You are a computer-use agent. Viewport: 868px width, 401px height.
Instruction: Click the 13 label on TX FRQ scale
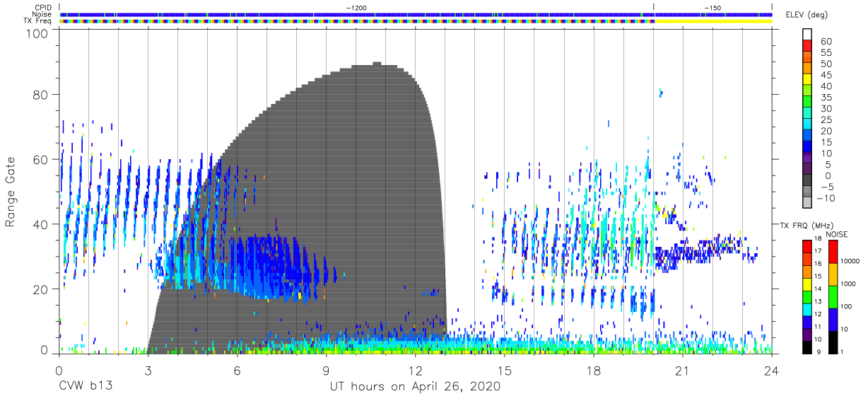818,301
